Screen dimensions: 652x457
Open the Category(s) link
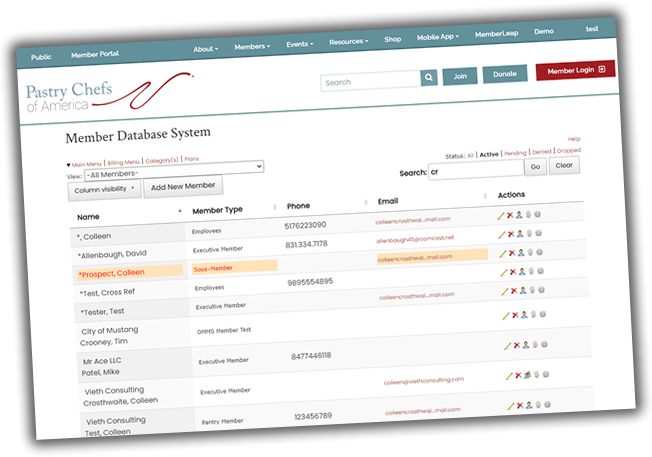pos(162,160)
